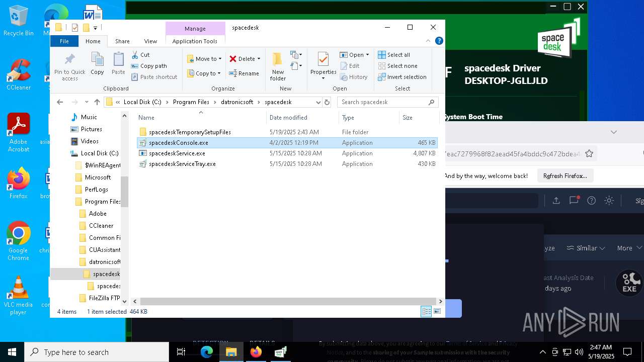Viewport: 644px width, 362px height.
Task: Click the Cut scissors command
Action: (x=140, y=55)
